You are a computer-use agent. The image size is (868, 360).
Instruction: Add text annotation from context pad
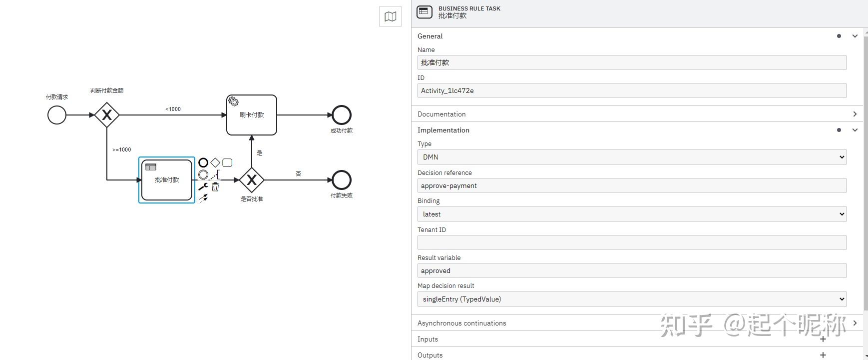pyautogui.click(x=215, y=174)
